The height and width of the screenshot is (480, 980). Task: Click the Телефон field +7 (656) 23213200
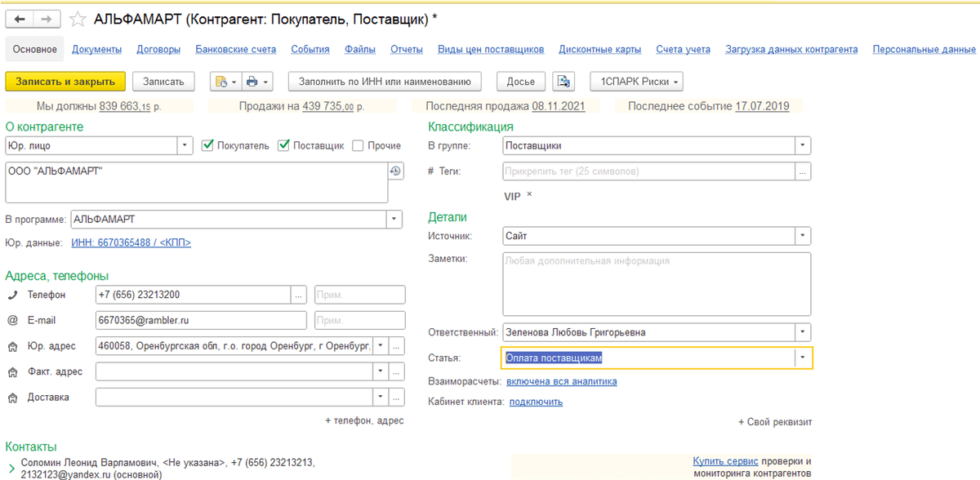coord(194,295)
